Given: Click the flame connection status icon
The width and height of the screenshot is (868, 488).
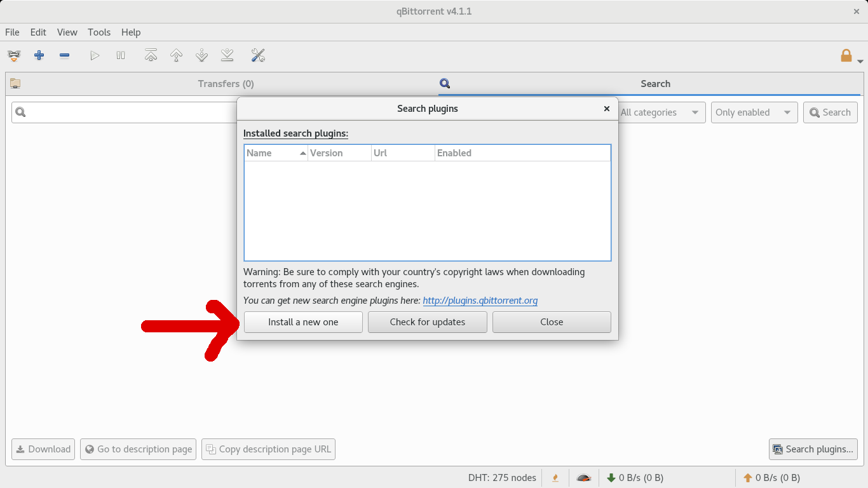Looking at the screenshot, I should point(556,478).
